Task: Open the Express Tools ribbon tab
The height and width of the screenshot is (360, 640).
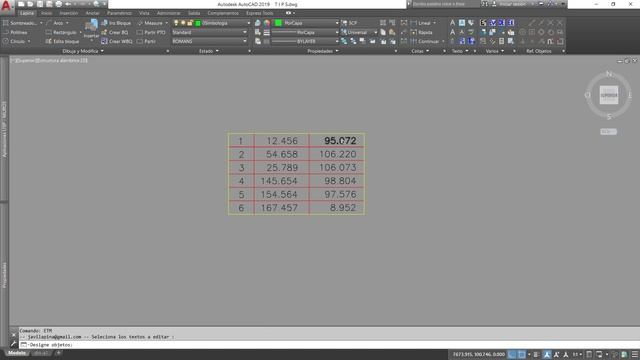Action: 260,13
